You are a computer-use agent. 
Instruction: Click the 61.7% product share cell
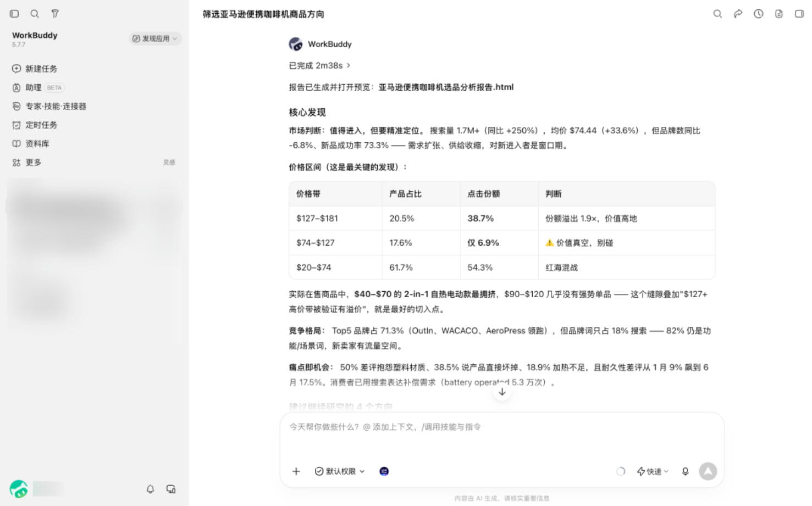[421, 268]
